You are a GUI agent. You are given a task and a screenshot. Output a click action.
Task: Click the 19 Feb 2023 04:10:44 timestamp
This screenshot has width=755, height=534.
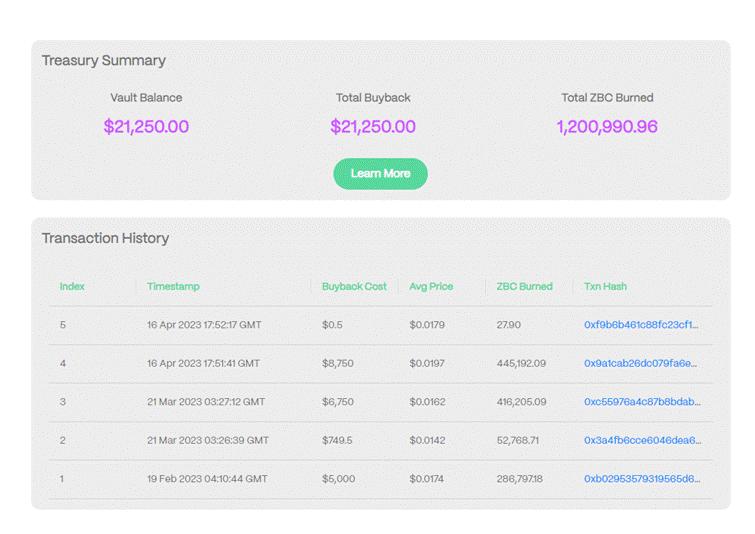(207, 479)
